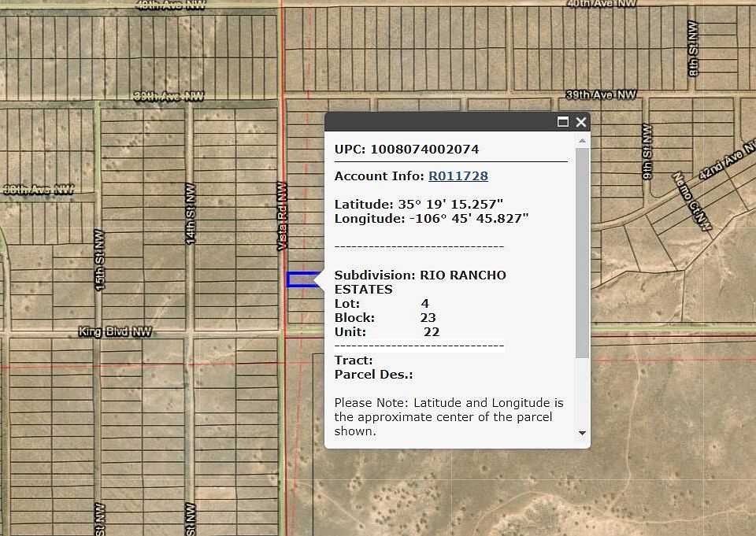The height and width of the screenshot is (536, 756).
Task: Click the Latitude: 35° 19' 15.257" line
Action: click(418, 205)
